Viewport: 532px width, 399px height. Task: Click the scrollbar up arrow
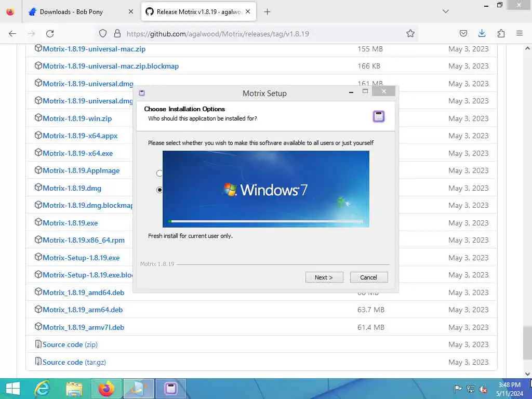click(527, 48)
